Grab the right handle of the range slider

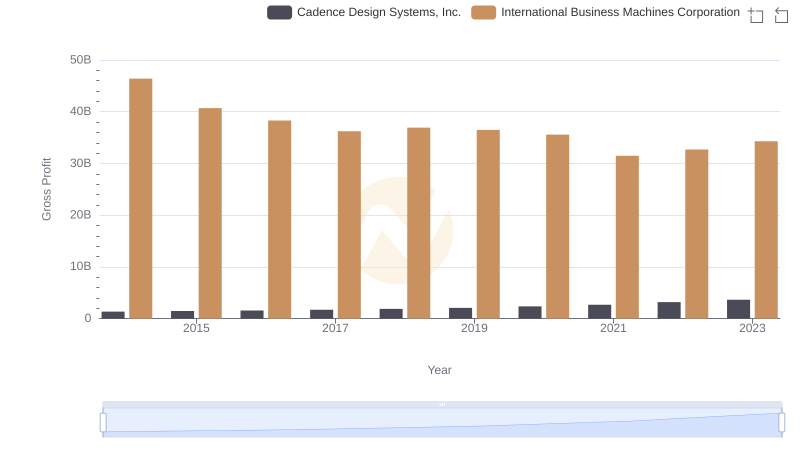[781, 423]
